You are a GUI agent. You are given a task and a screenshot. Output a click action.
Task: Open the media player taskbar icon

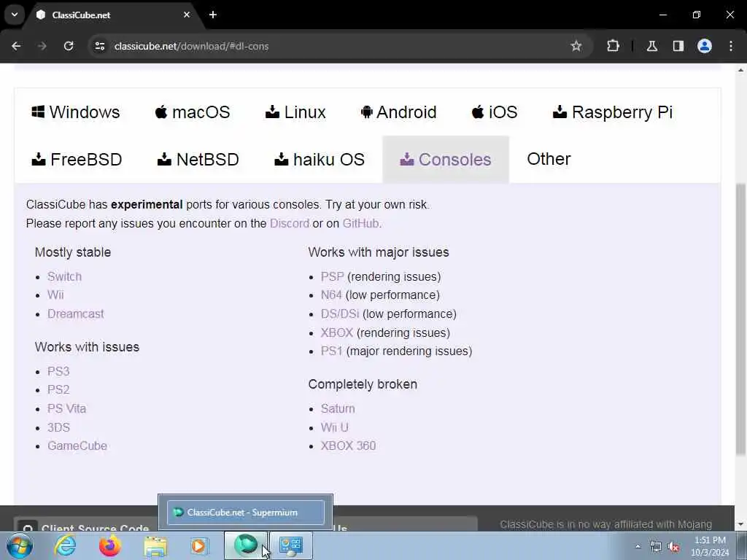coord(199,545)
